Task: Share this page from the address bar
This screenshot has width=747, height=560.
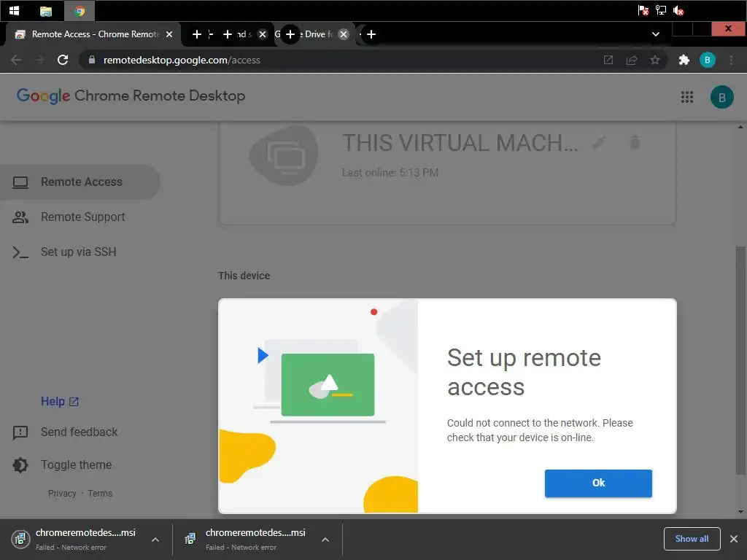Action: (632, 60)
